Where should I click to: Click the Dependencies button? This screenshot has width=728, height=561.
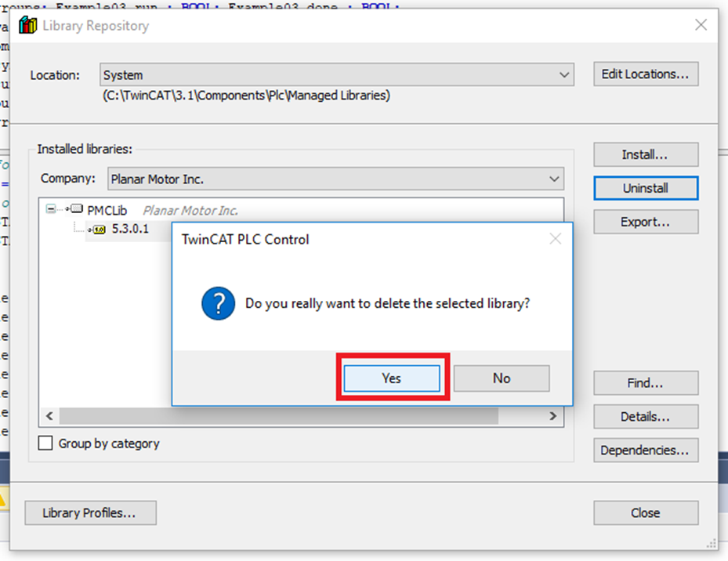(x=645, y=451)
